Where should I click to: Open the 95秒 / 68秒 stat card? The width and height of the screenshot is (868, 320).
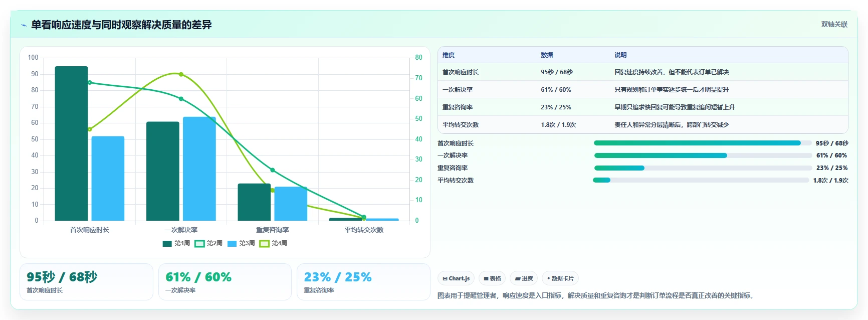pos(86,282)
